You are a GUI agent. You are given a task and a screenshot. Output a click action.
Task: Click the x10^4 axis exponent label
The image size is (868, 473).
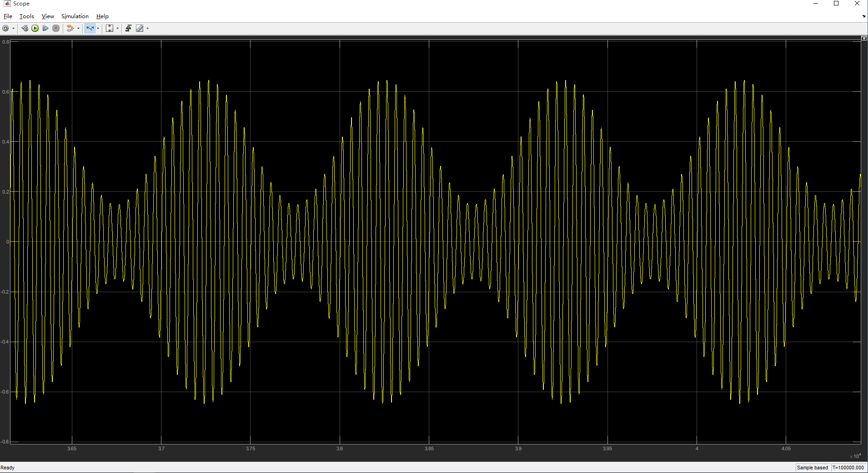[x=855, y=456]
